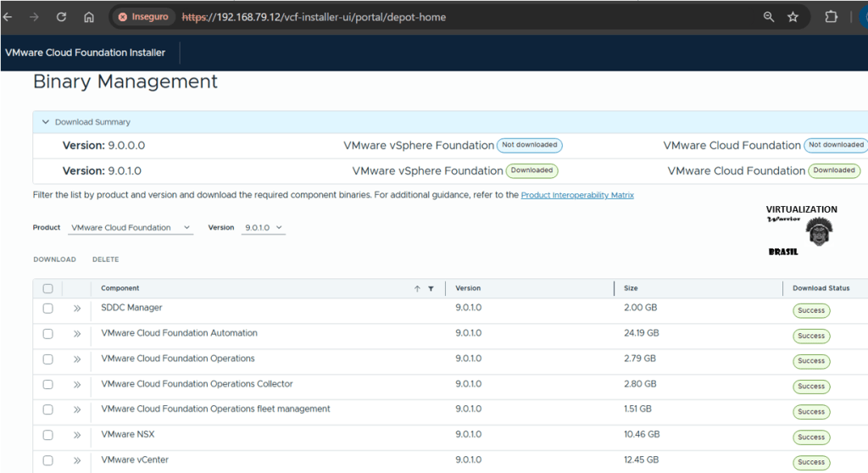The height and width of the screenshot is (473, 868).
Task: Collapse the Download Summary section
Action: (x=46, y=122)
